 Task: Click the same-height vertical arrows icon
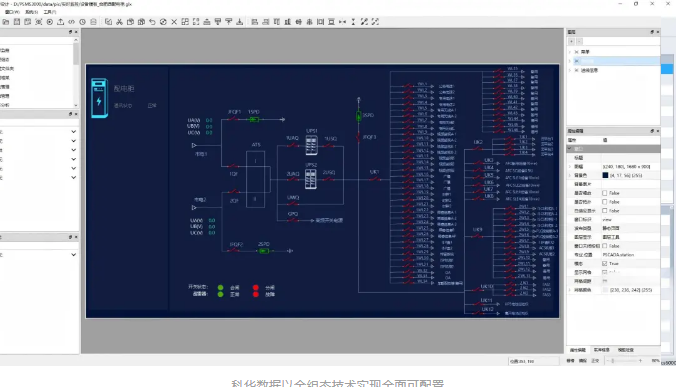(x=353, y=22)
